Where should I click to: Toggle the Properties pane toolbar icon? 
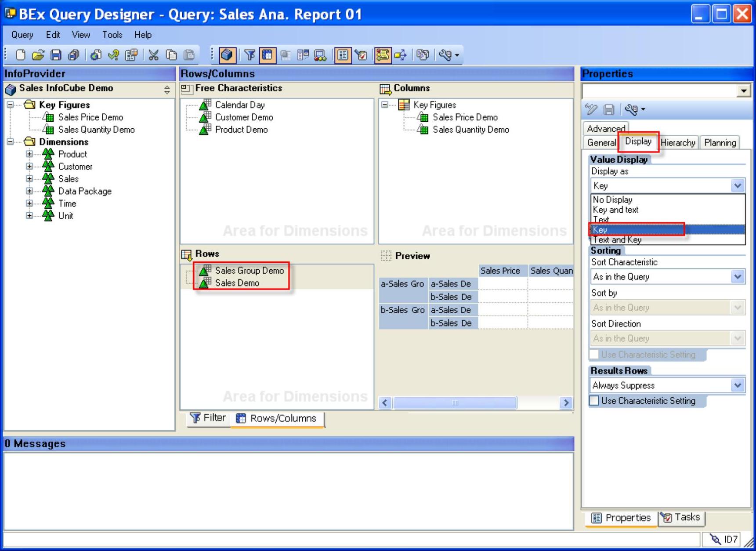pyautogui.click(x=343, y=55)
